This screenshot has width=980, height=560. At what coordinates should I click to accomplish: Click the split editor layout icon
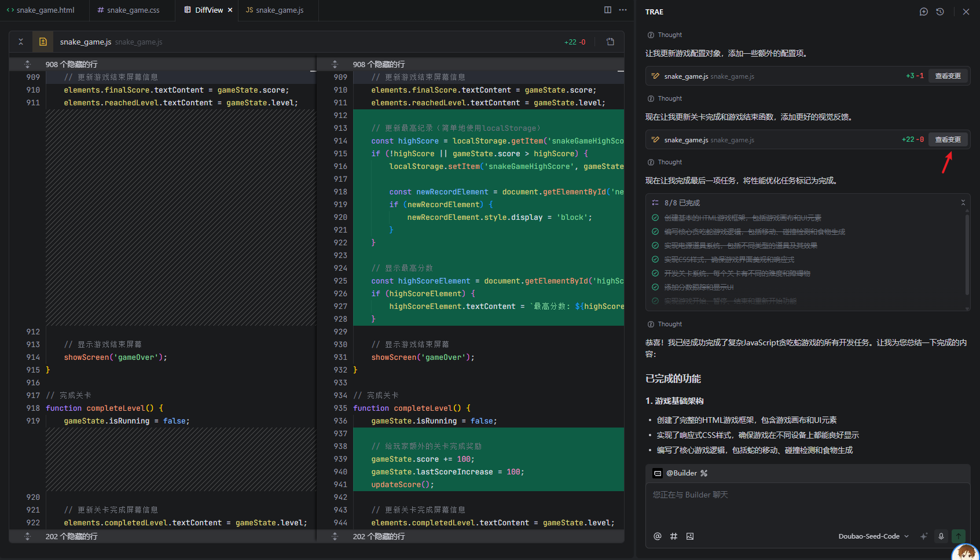(607, 10)
